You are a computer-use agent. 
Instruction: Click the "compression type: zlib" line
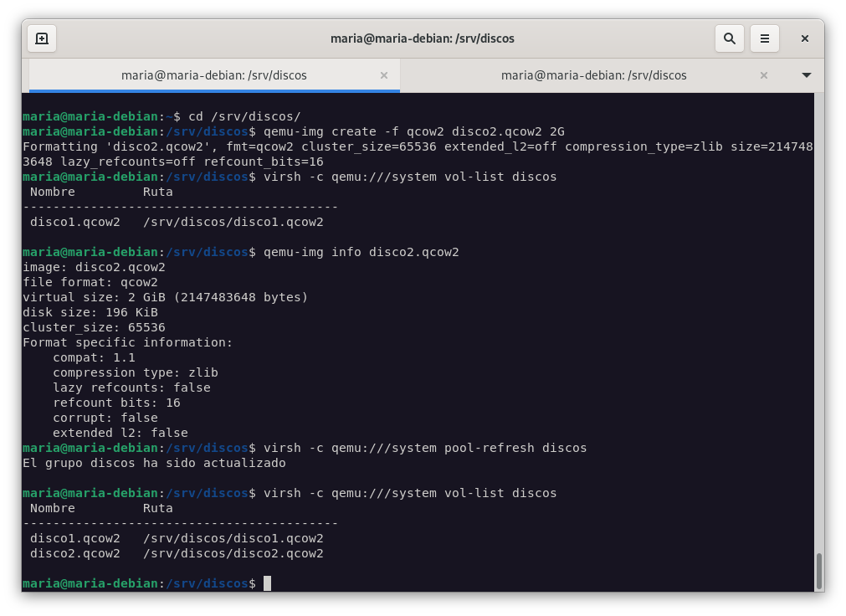135,372
